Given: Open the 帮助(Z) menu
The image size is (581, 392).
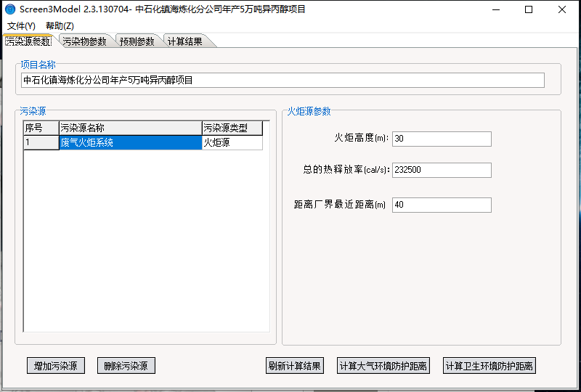Looking at the screenshot, I should (60, 26).
